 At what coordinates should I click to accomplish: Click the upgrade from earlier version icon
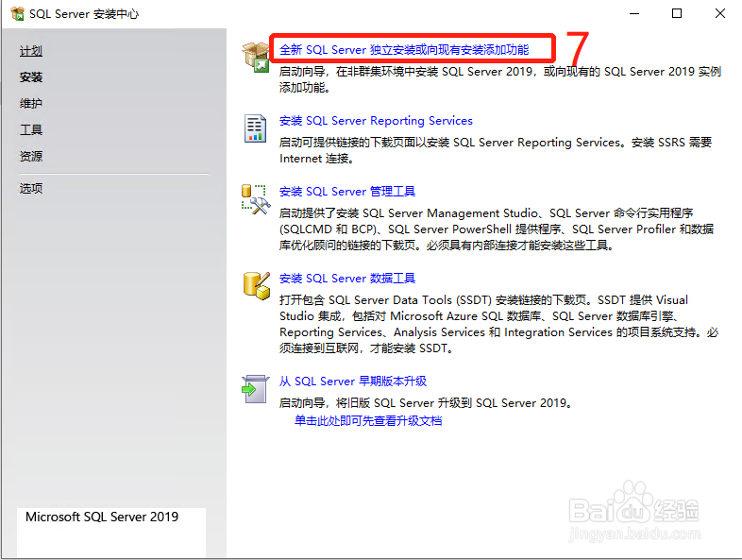[x=255, y=389]
